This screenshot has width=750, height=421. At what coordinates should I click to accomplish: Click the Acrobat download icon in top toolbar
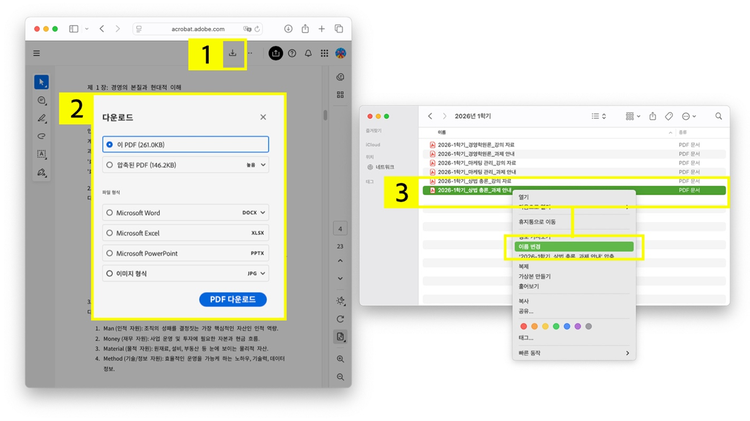[x=232, y=53]
